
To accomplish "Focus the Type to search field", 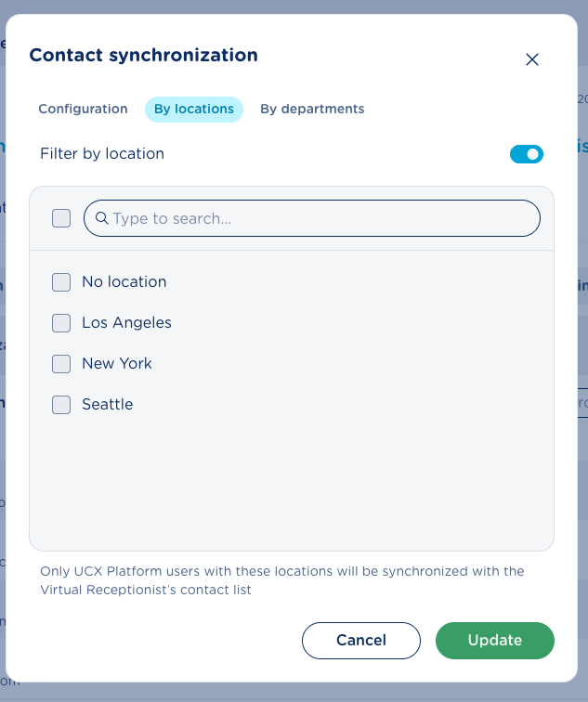I will 320,218.
